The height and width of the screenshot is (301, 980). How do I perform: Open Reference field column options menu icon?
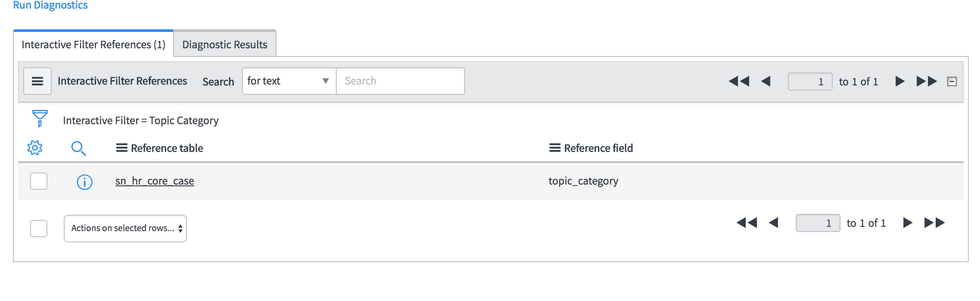(555, 148)
